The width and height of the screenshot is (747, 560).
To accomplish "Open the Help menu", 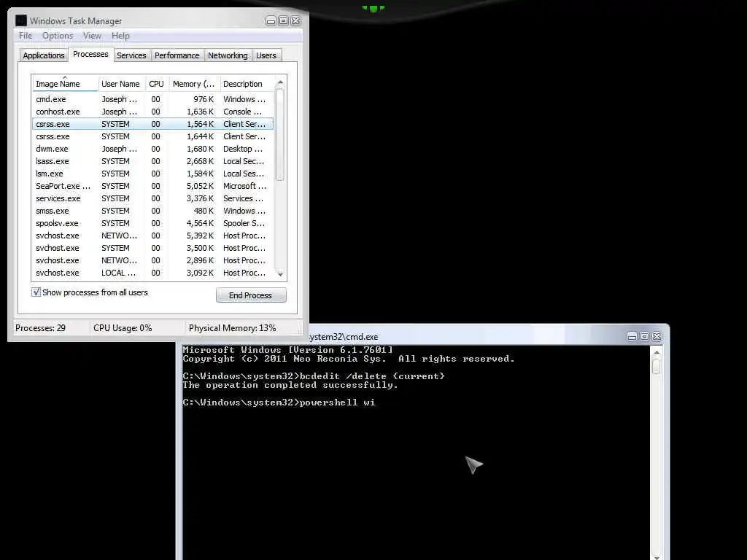I will coord(120,36).
